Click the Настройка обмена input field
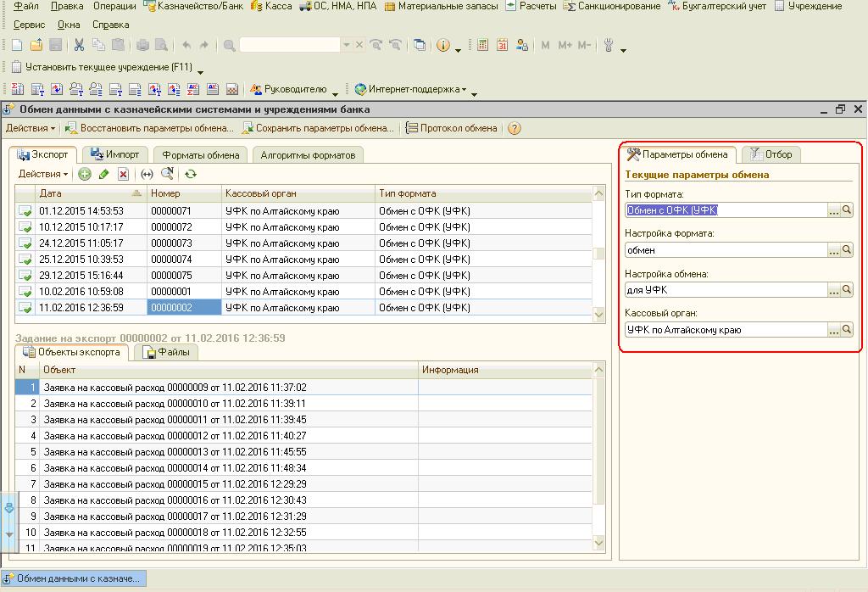The height and width of the screenshot is (592, 868). pos(725,290)
